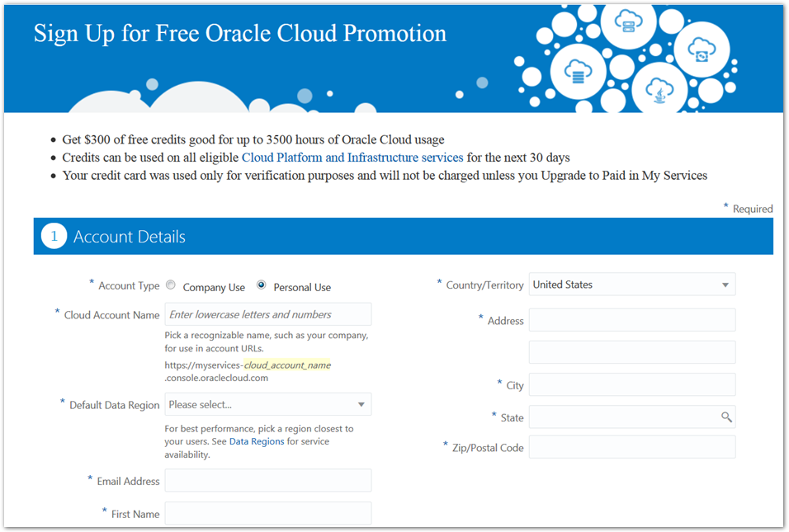Click the cloud database stack icon
Viewport: 789px width, 532px height.
(579, 73)
